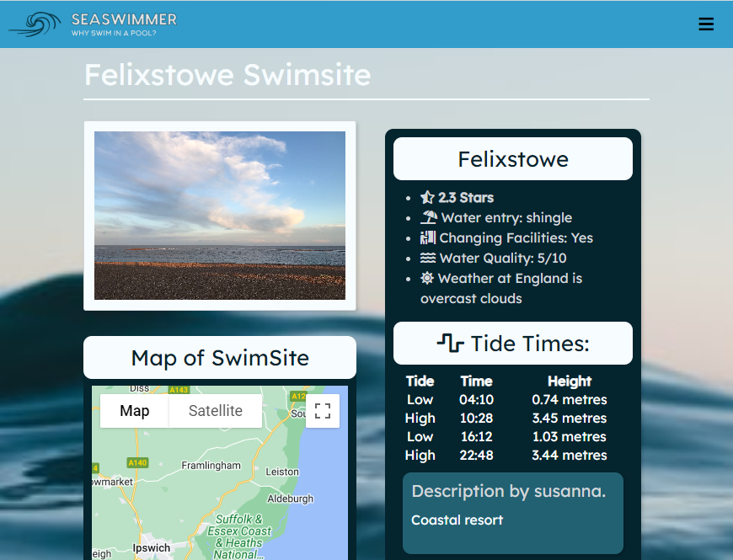The image size is (733, 560).
Task: Click Leiston on the map
Action: click(x=282, y=472)
